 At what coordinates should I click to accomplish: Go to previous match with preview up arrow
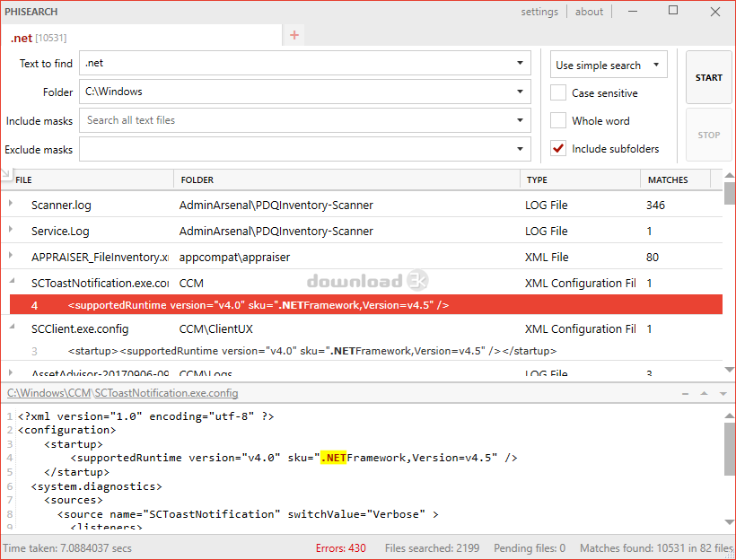[x=704, y=393]
